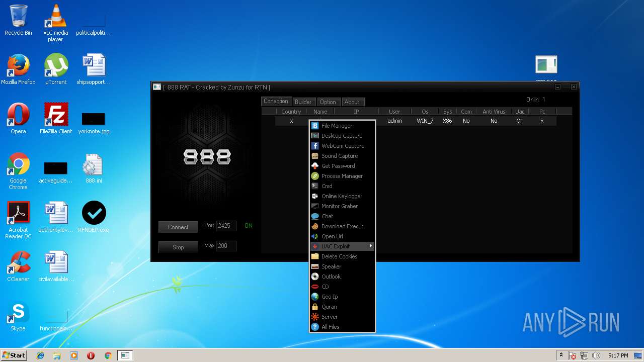This screenshot has height=362, width=644.
Task: Click the Connect button
Action: (178, 227)
